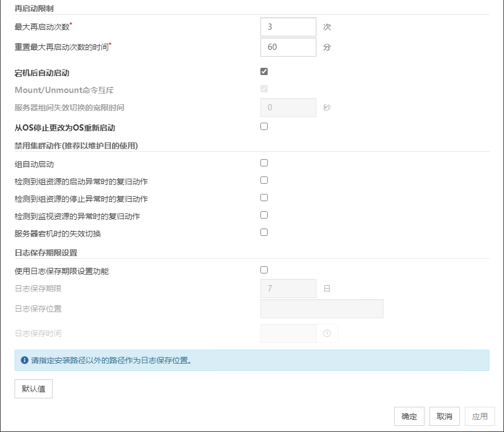The image size is (504, 432).
Task: Click the 日志保存位置 path field
Action: tap(322, 309)
